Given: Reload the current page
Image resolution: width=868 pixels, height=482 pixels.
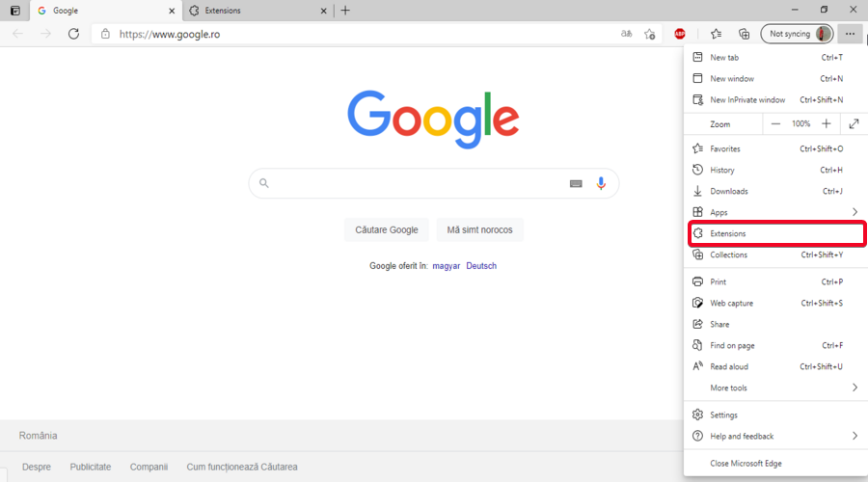Looking at the screenshot, I should [x=73, y=34].
